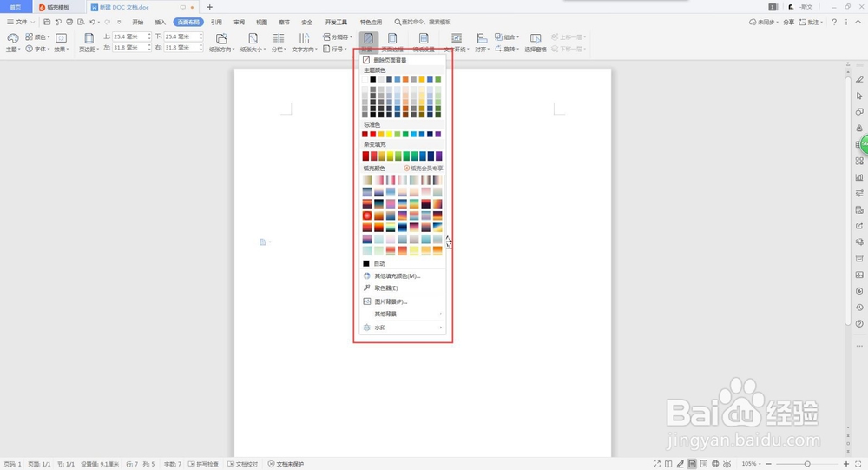The image size is (868, 470).
Task: Click the 文字环绕 (Text wrap) icon
Action: click(x=457, y=38)
